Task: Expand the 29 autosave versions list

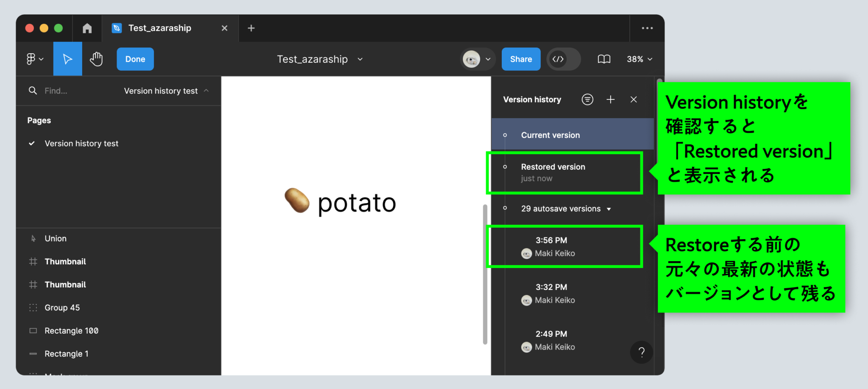Action: [609, 208]
